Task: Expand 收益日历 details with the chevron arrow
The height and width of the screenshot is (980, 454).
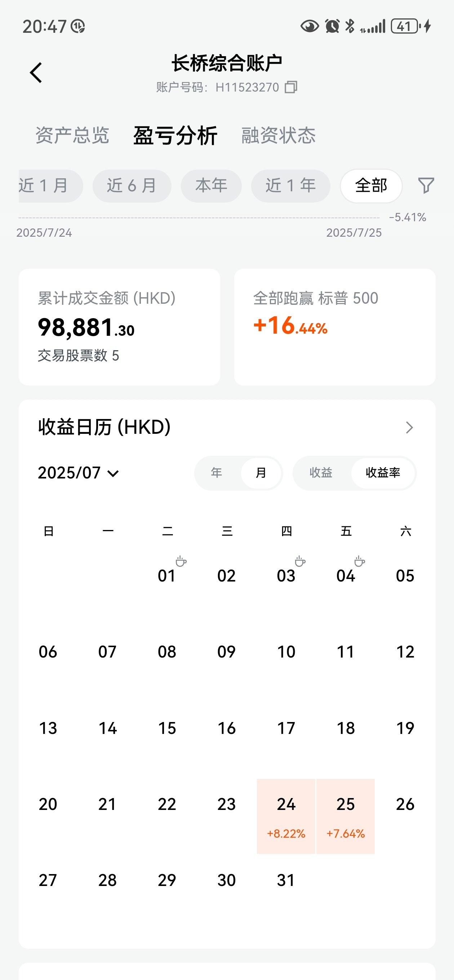Action: point(409,428)
